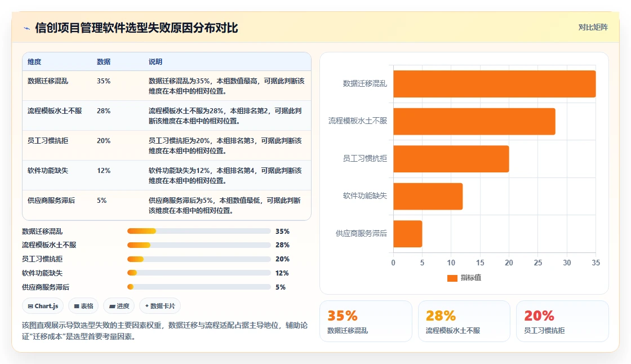Image resolution: width=631 pixels, height=364 pixels.
Task: Click the 供应商服务滞后 label in the progress list
Action: 46,287
